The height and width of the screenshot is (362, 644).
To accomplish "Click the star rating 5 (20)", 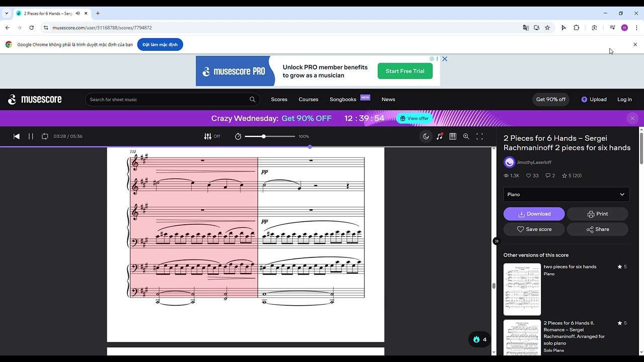I will click(572, 175).
